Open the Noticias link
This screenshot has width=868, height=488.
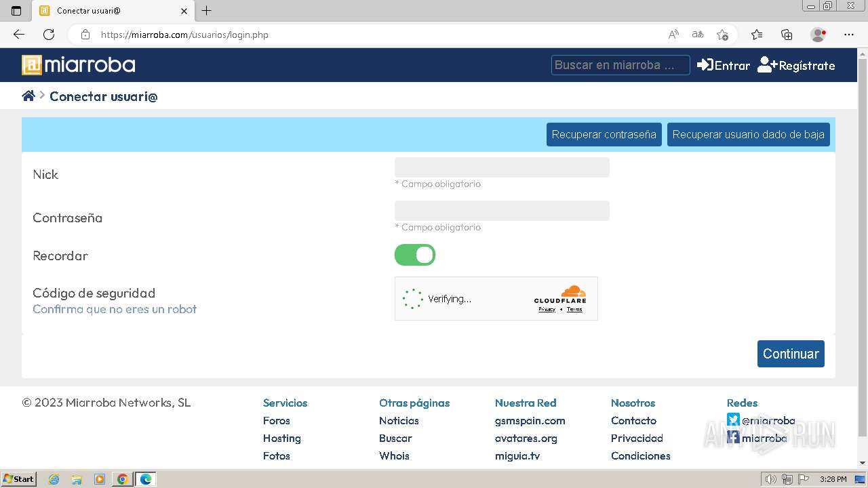coord(399,420)
